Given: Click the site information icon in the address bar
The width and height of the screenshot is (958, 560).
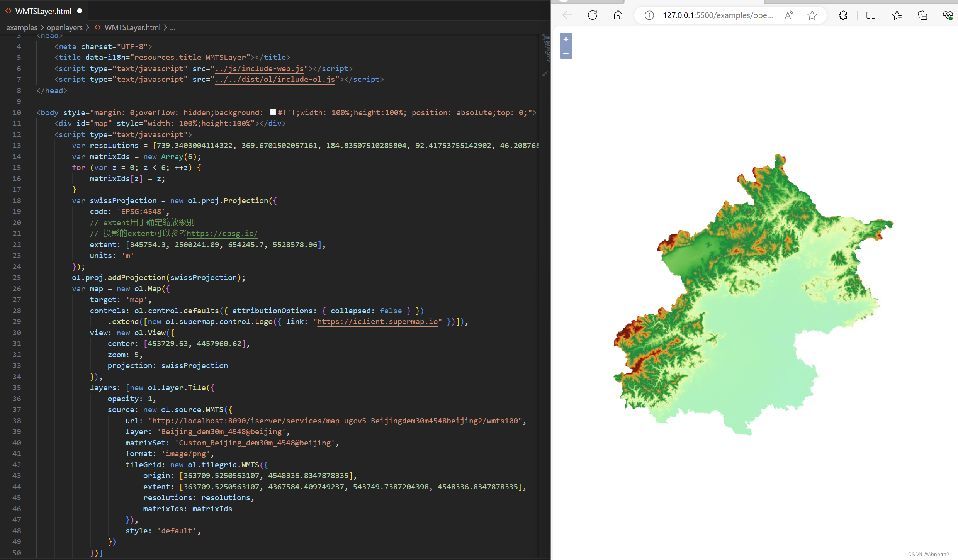Looking at the screenshot, I should (x=649, y=15).
